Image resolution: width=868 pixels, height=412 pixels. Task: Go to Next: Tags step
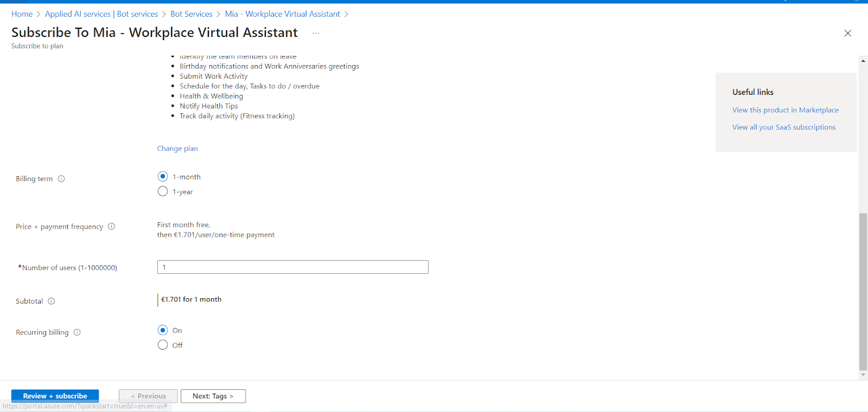click(213, 396)
